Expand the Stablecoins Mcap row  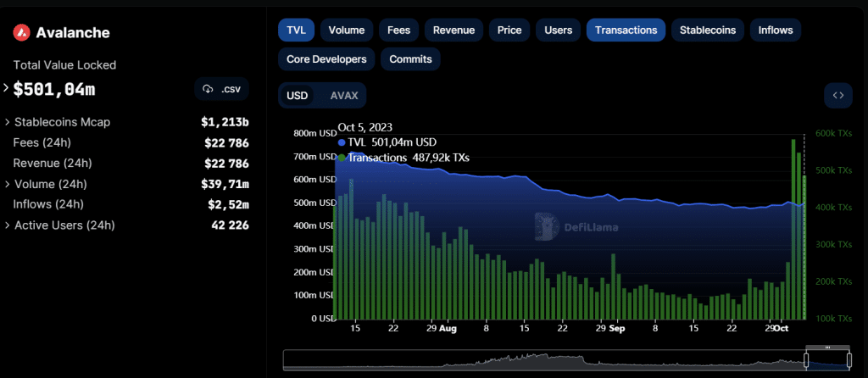click(8, 122)
